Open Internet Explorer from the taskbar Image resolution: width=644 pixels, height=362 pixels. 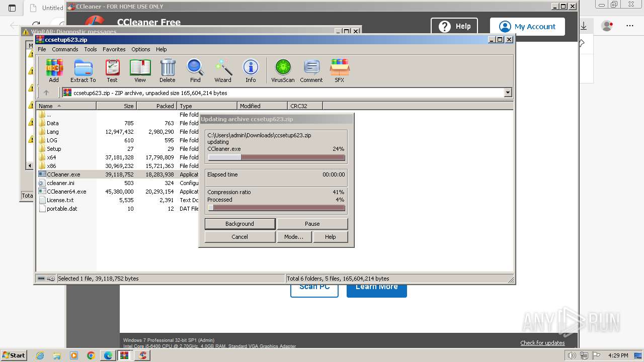tap(40, 355)
